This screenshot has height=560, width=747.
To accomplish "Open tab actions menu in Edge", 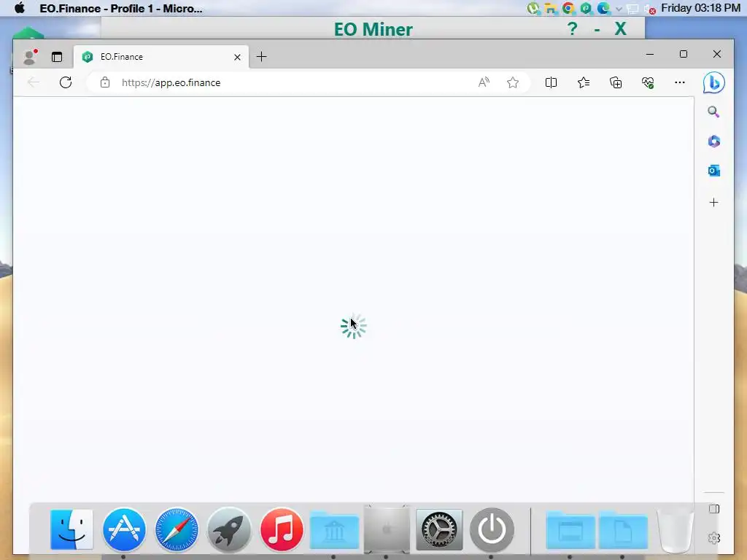I will [57, 57].
